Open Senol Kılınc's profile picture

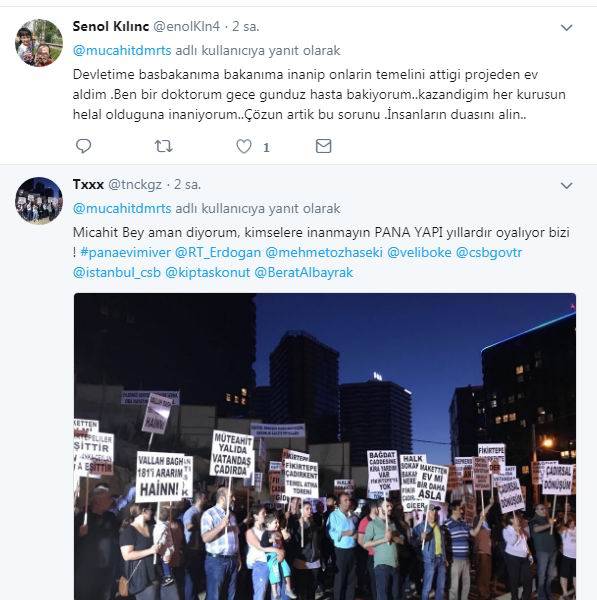tap(39, 43)
